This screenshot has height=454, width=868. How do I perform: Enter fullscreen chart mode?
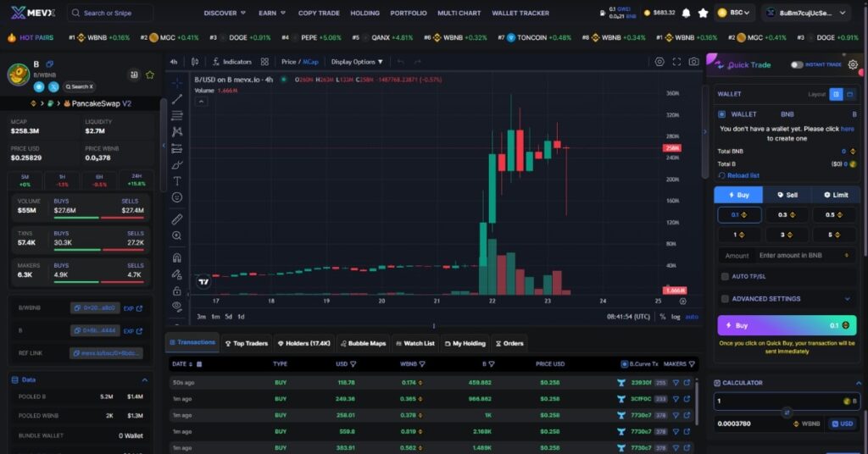point(676,62)
